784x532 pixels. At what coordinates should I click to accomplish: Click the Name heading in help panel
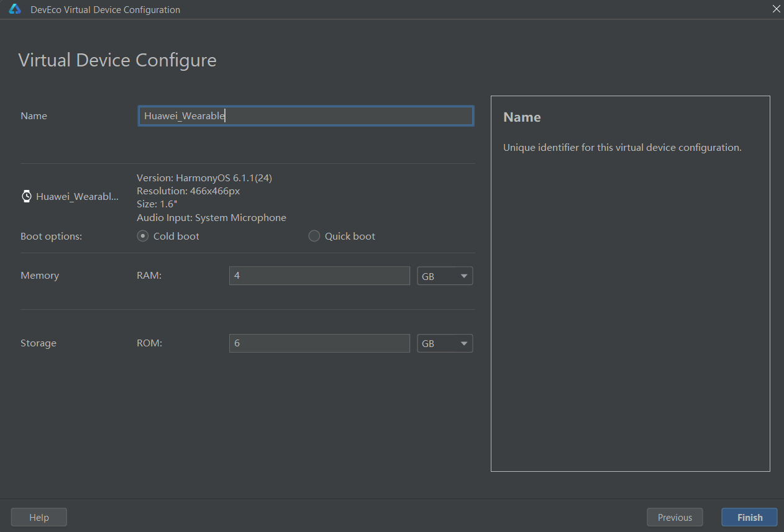[522, 117]
